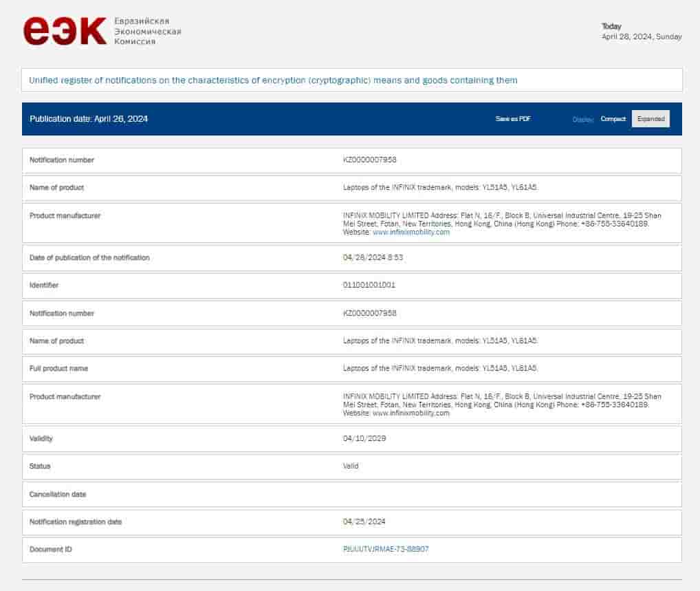The height and width of the screenshot is (591, 700).
Task: Open the second www.infinixmobility.com link near Validity
Action: pyautogui.click(x=411, y=413)
